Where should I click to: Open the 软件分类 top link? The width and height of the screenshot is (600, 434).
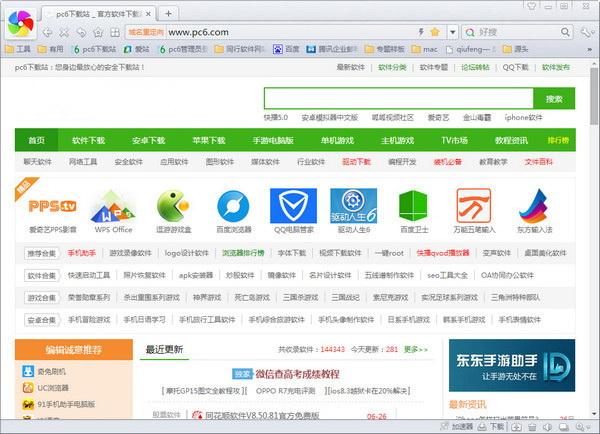[x=392, y=67]
